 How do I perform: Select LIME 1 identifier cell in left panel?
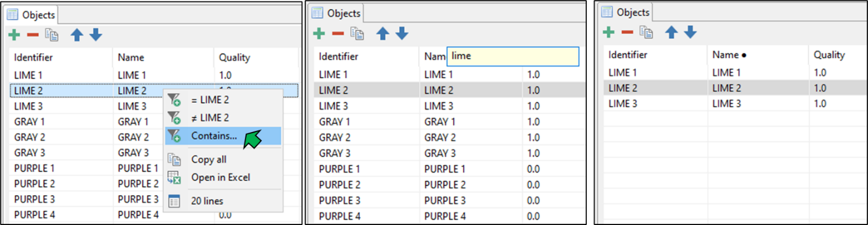tap(61, 75)
